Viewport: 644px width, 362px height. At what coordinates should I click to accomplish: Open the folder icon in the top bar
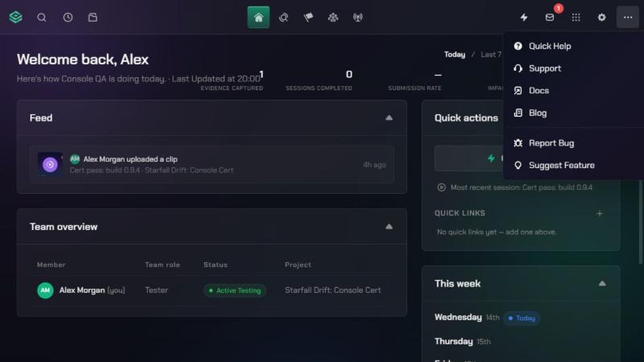coord(93,17)
